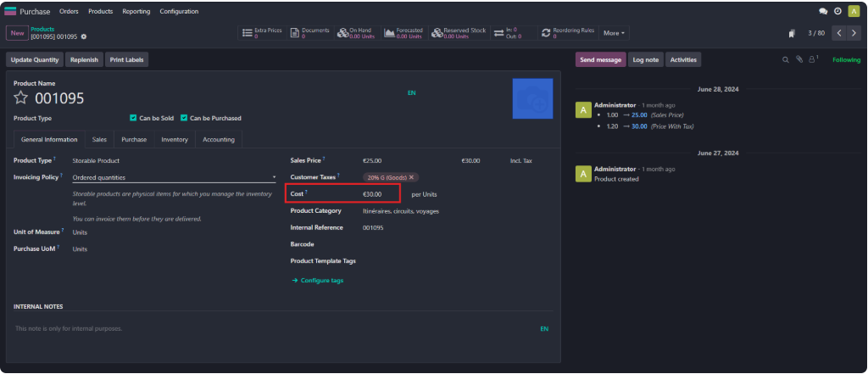The height and width of the screenshot is (374, 868).
Task: Switch to the Inventory tab
Action: point(175,139)
